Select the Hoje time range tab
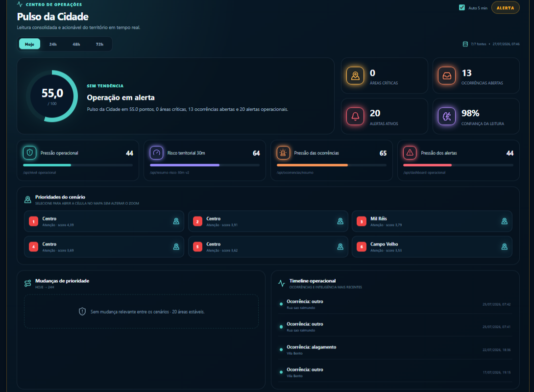Viewport: 534px width, 392px height. click(29, 44)
